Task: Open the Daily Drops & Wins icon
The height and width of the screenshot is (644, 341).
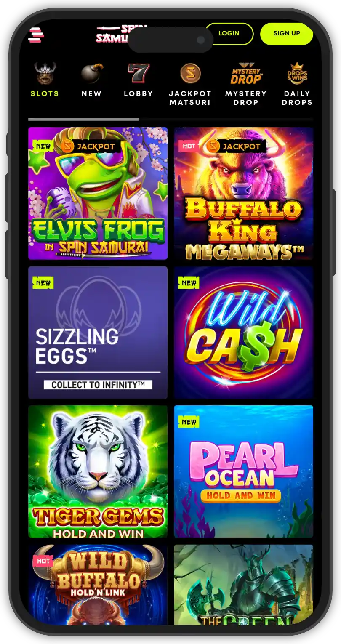Action: click(297, 73)
